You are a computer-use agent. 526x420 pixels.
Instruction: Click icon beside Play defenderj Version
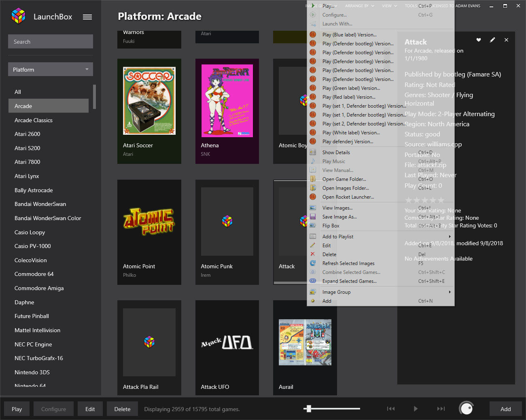coord(313,142)
